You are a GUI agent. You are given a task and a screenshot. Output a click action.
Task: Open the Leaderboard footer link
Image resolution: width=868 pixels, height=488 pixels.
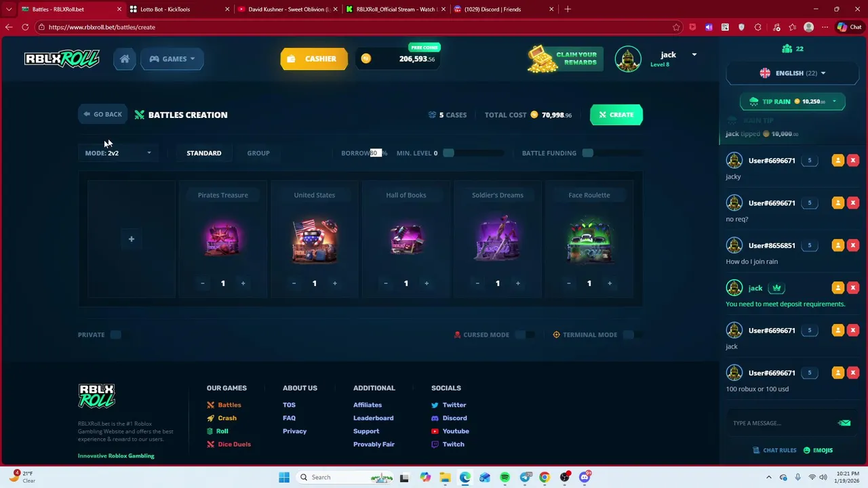point(373,418)
